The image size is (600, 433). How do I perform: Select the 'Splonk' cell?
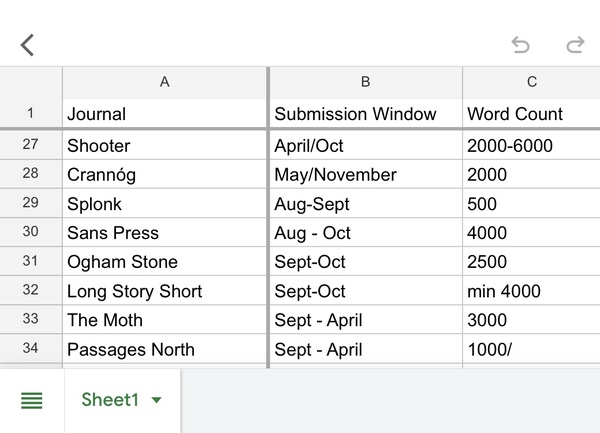(x=165, y=203)
